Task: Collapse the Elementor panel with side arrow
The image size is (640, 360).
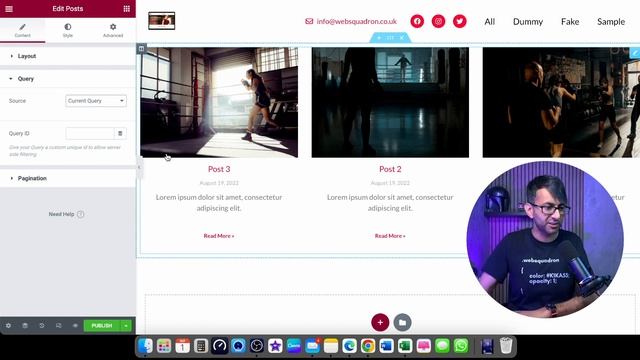Action: pos(139,167)
